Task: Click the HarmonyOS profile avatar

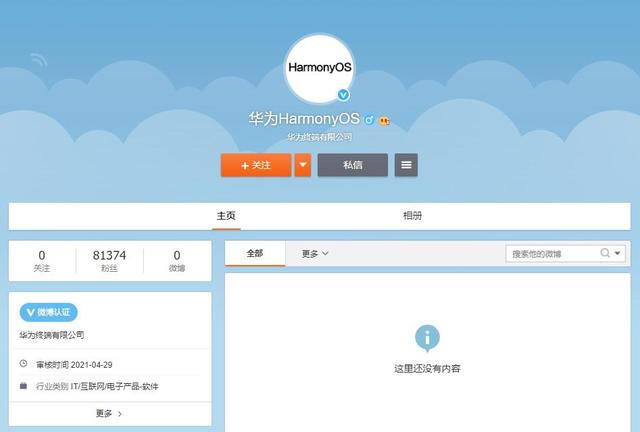Action: pyautogui.click(x=320, y=68)
